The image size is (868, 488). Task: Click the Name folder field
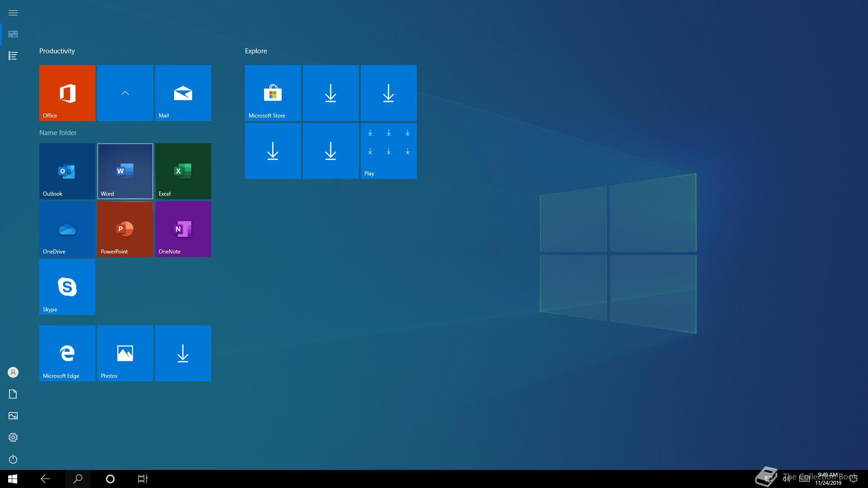pos(58,132)
